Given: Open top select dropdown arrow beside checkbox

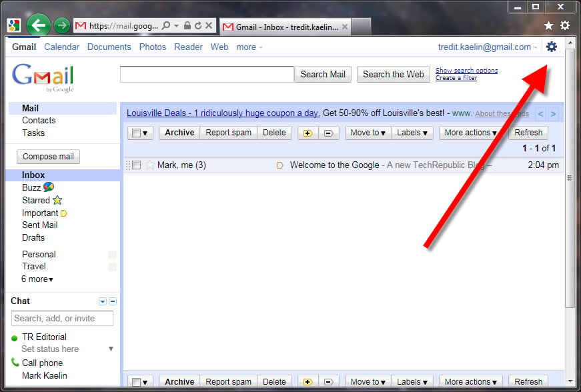Looking at the screenshot, I should [145, 133].
